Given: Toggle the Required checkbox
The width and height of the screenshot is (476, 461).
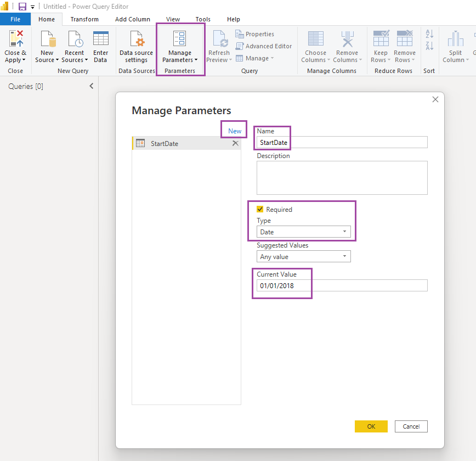Looking at the screenshot, I should point(260,209).
